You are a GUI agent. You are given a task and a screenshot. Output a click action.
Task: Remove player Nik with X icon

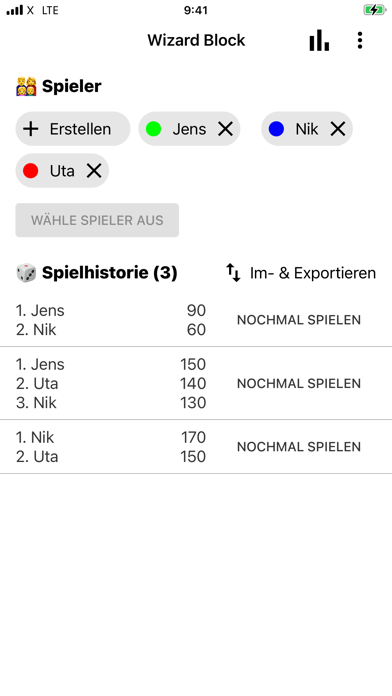[x=338, y=129]
